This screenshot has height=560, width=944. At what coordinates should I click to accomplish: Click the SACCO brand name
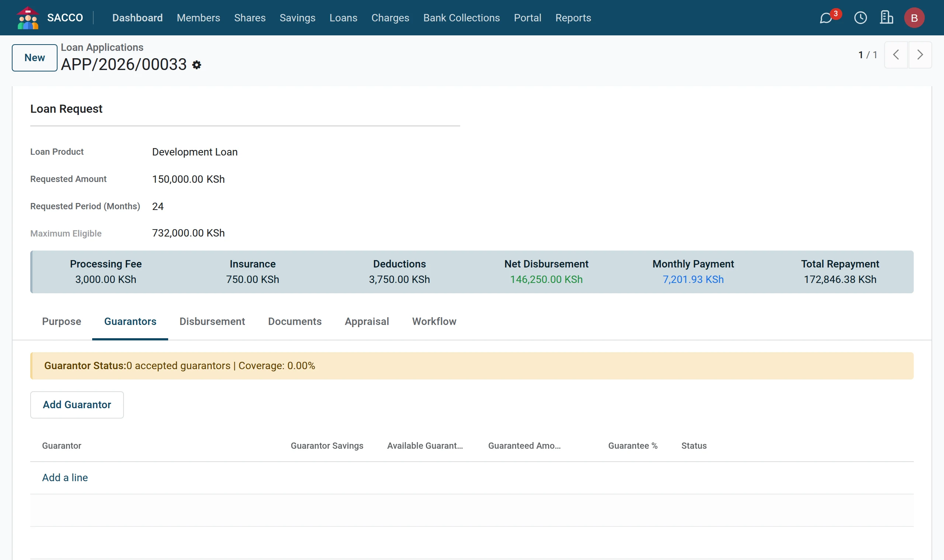(x=65, y=18)
